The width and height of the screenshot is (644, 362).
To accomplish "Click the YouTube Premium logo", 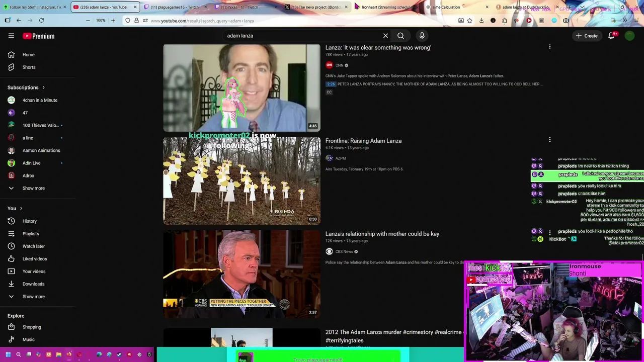I will point(39,36).
